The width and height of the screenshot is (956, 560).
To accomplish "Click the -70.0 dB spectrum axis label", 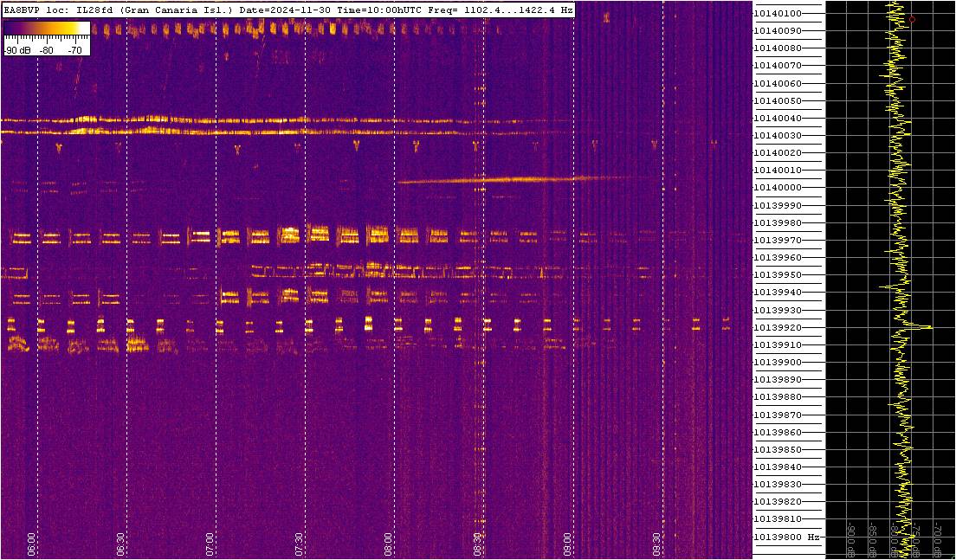I will pyautogui.click(x=937, y=538).
